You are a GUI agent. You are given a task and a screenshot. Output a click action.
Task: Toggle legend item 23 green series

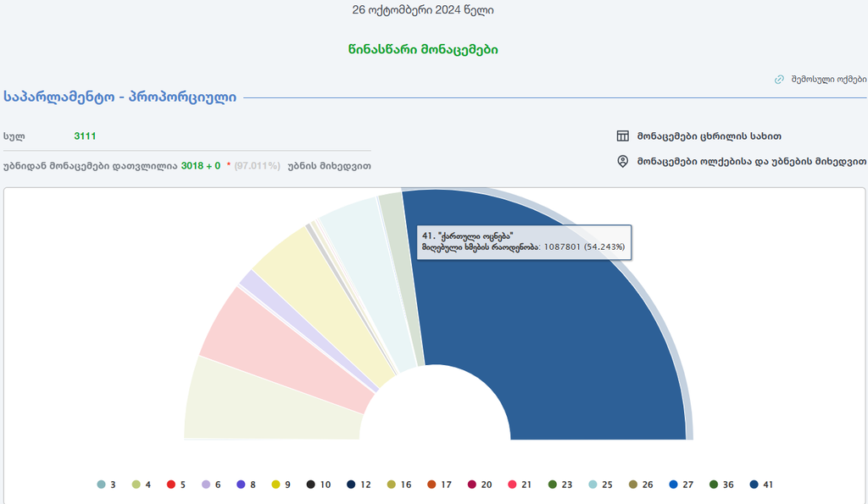click(560, 485)
